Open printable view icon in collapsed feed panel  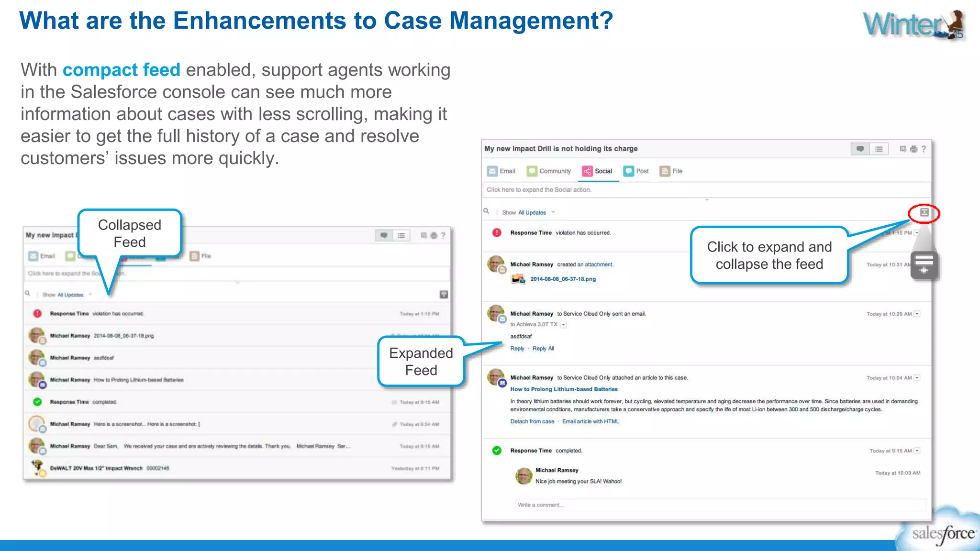point(434,235)
